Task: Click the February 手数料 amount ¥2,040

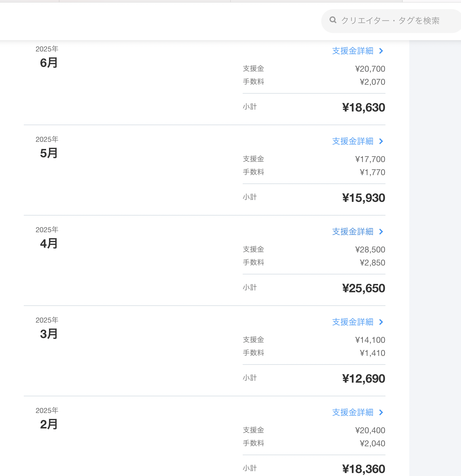Action: pos(373,444)
